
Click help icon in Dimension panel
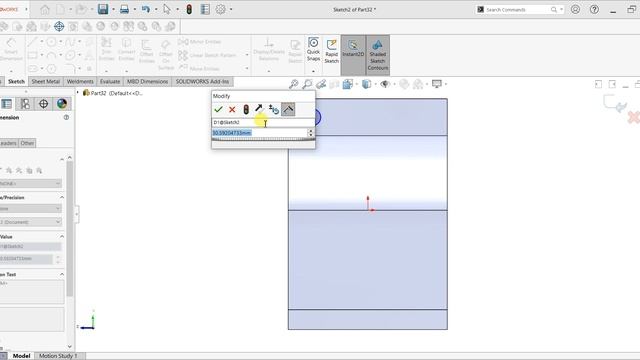click(x=66, y=118)
